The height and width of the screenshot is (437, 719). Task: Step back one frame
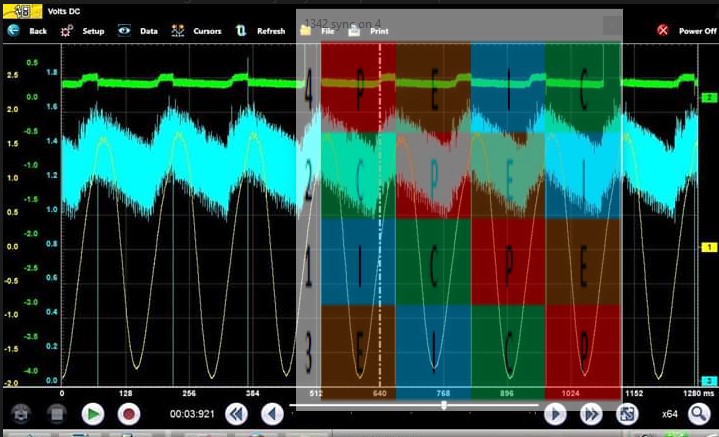point(272,413)
